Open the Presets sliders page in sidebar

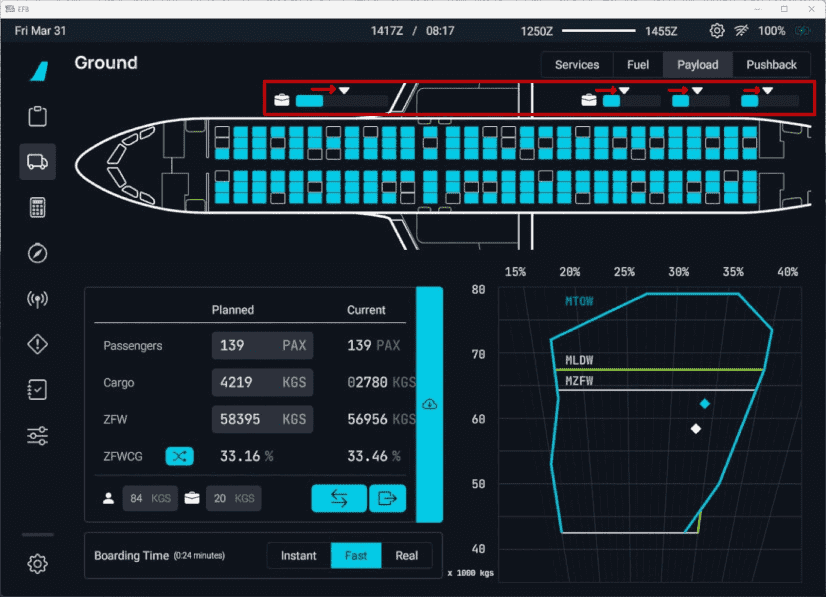(x=38, y=435)
